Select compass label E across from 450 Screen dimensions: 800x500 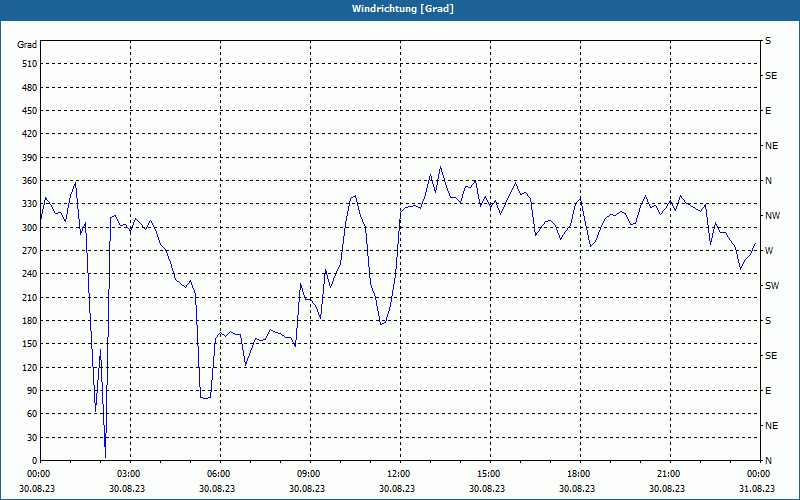coord(768,111)
